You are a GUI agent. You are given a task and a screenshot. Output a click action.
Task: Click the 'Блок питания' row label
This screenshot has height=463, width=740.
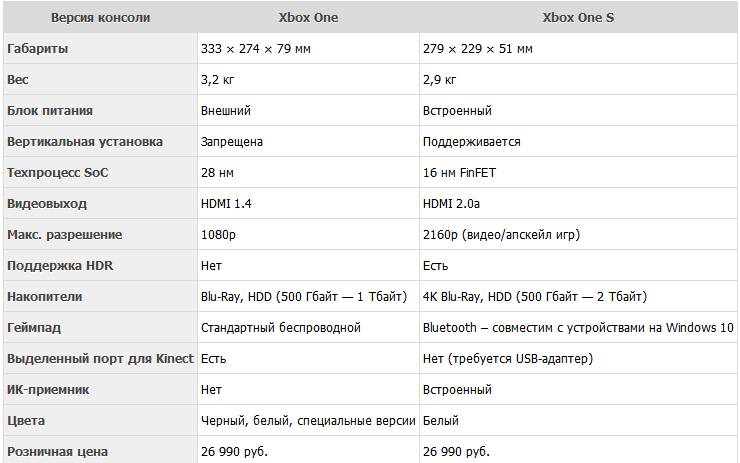tap(49, 110)
